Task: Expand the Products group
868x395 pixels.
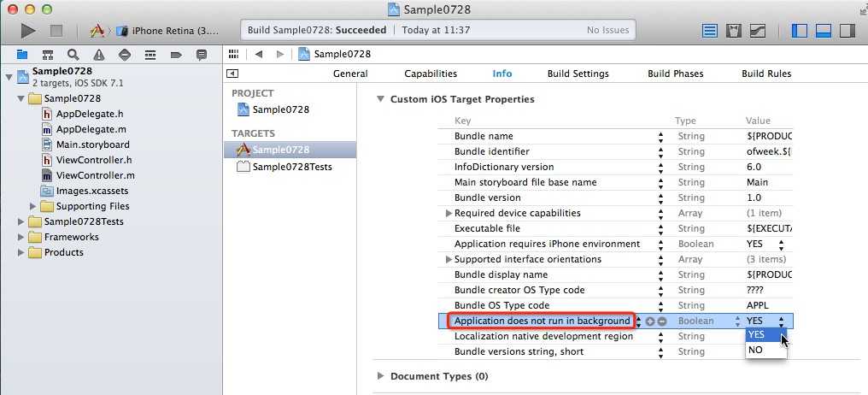Action: [21, 252]
